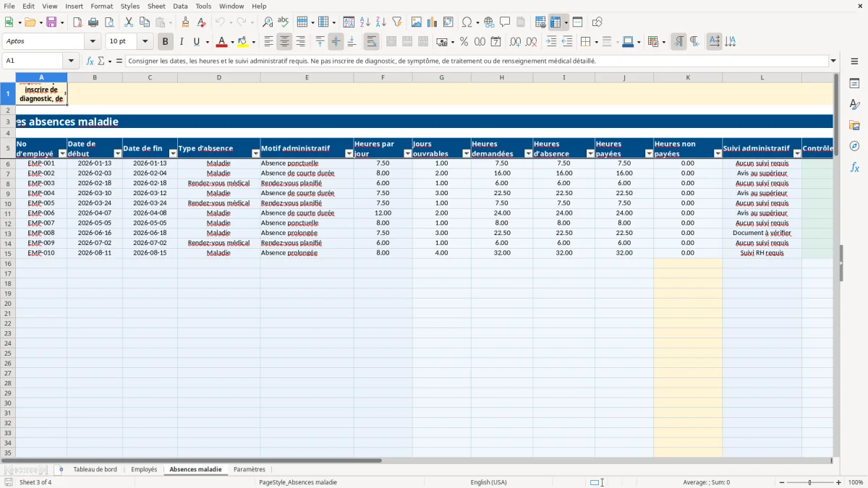
Task: Toggle Bold formatting
Action: [x=165, y=41]
